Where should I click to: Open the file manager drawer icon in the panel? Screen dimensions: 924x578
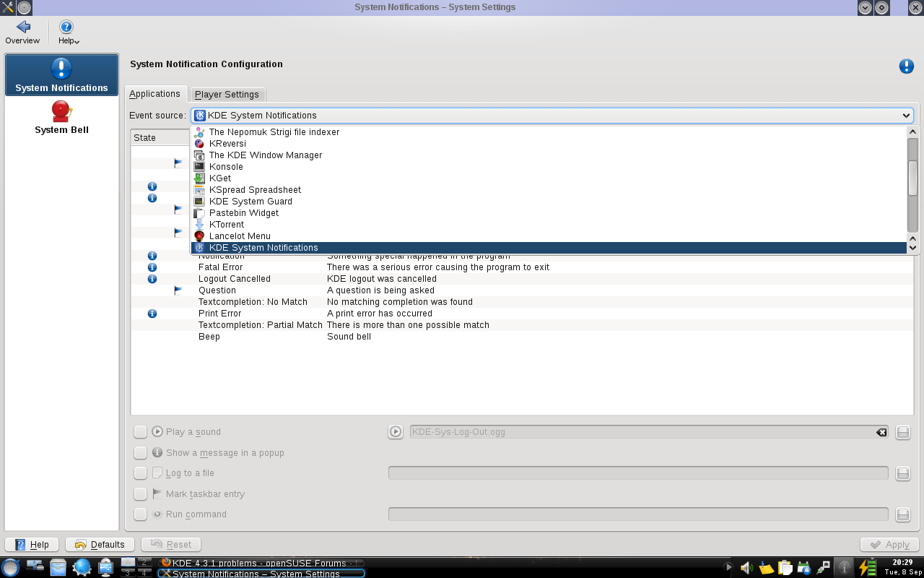(58, 568)
